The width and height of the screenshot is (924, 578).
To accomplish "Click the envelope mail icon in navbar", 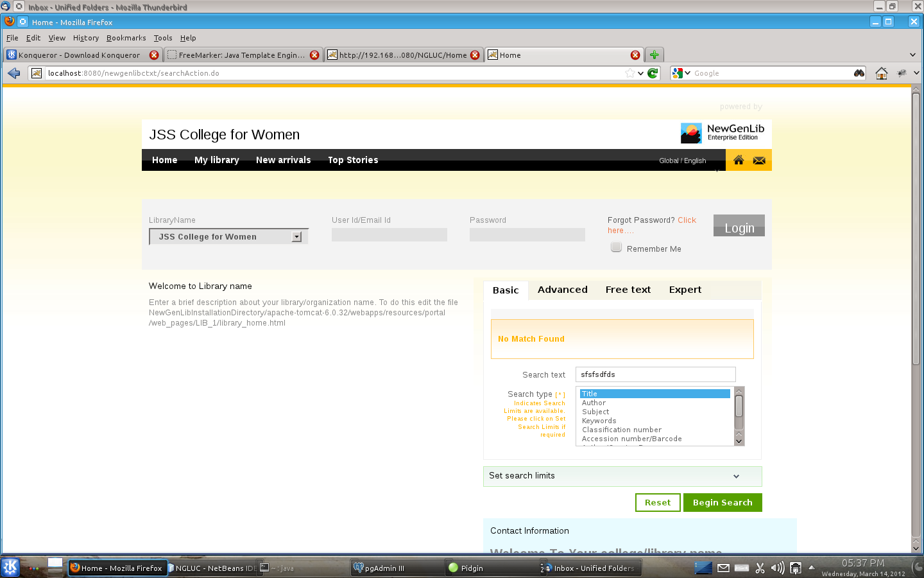I will point(759,160).
